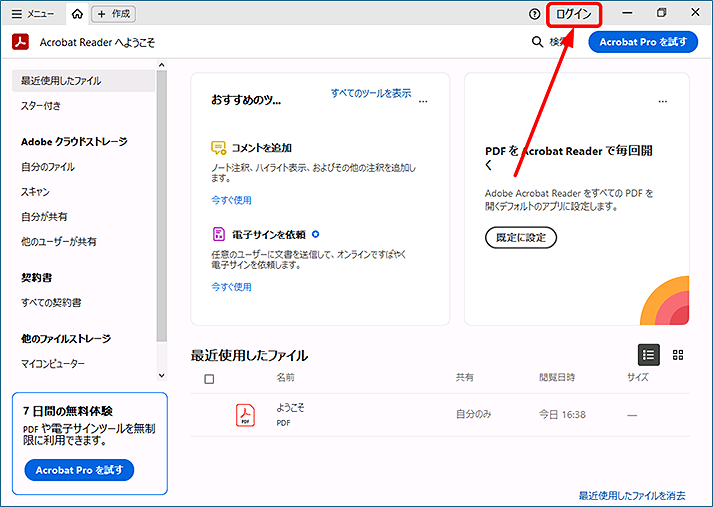The image size is (713, 507).
Task: Click the 電子サインを依頼 tool title
Action: (269, 235)
